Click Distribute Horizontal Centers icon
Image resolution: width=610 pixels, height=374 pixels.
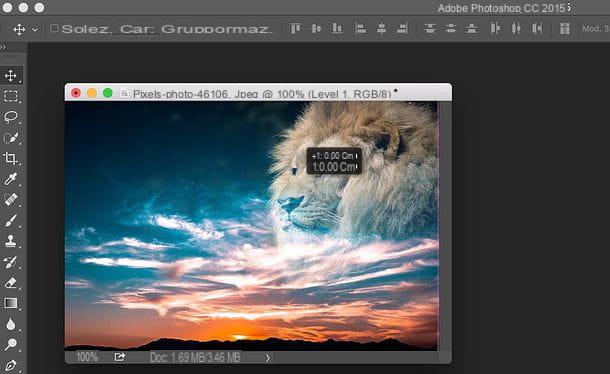point(516,28)
